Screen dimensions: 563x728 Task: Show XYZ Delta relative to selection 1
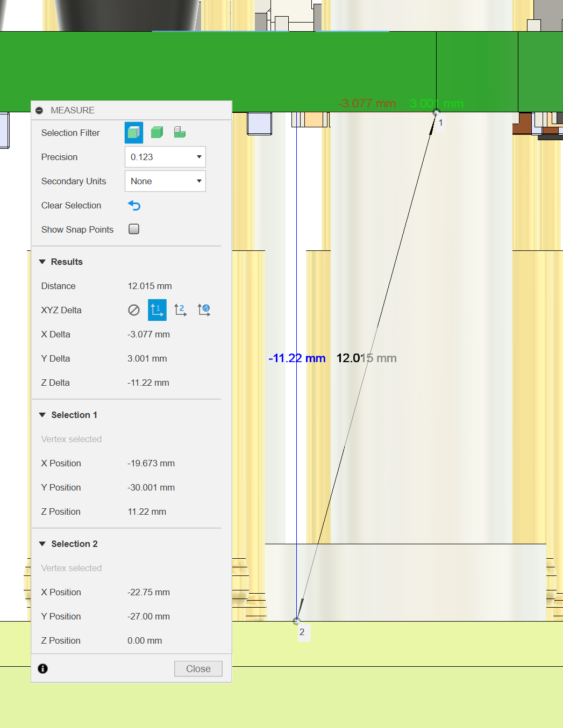tap(157, 310)
